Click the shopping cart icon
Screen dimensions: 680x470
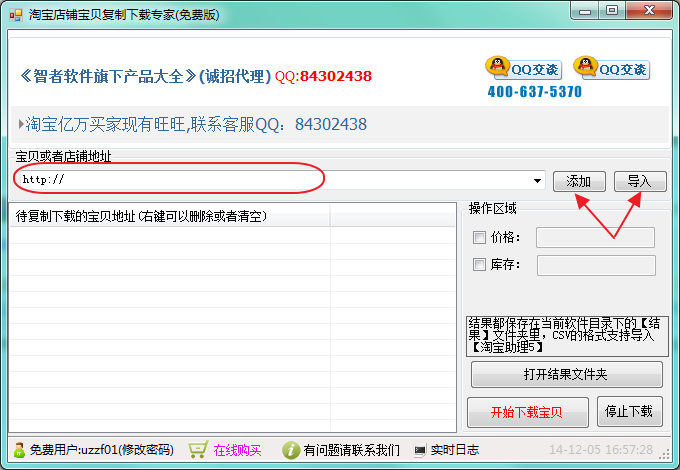click(199, 450)
